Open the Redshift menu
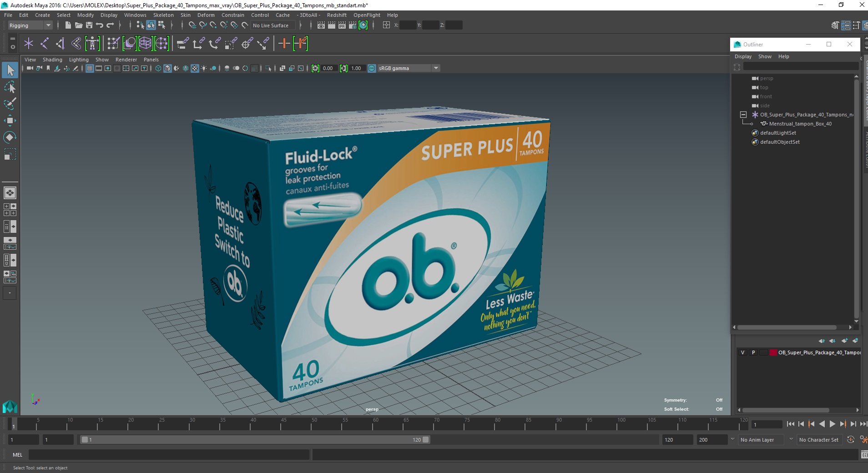The height and width of the screenshot is (473, 868). 337,15
